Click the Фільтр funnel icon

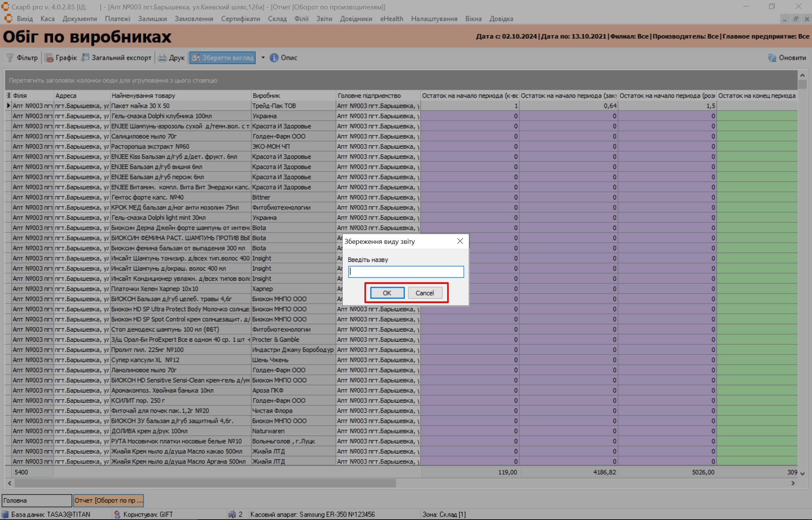click(10, 58)
